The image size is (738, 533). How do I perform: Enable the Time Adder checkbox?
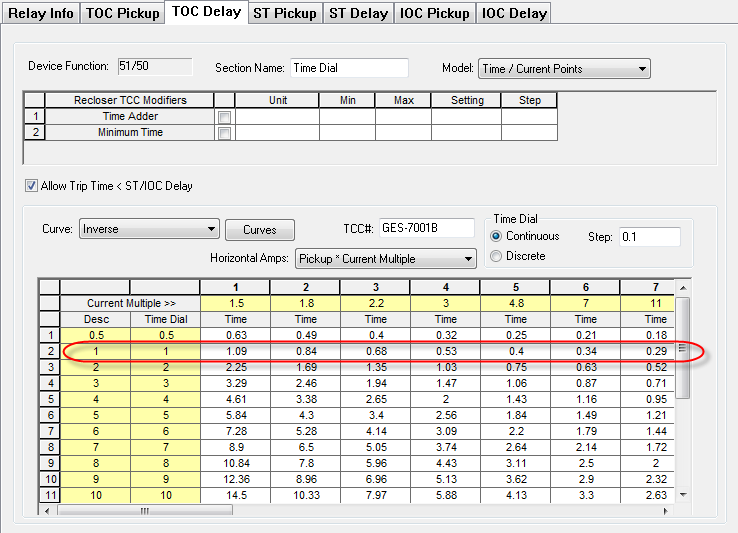[x=225, y=117]
